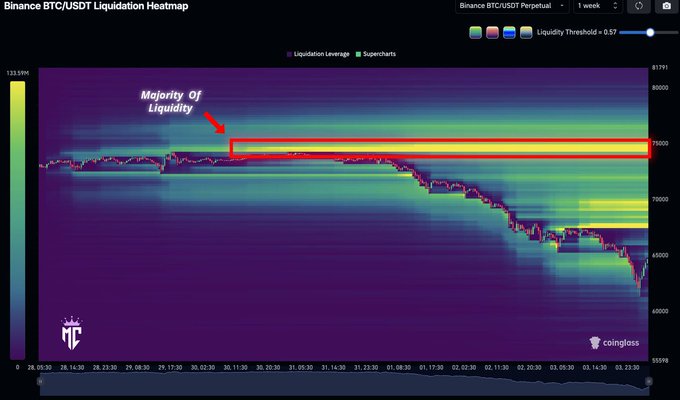Click the 80000 price axis label
The width and height of the screenshot is (680, 400).
660,88
